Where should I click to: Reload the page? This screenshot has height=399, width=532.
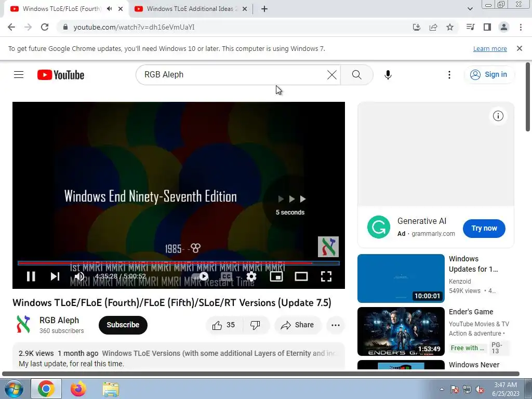[x=45, y=27]
